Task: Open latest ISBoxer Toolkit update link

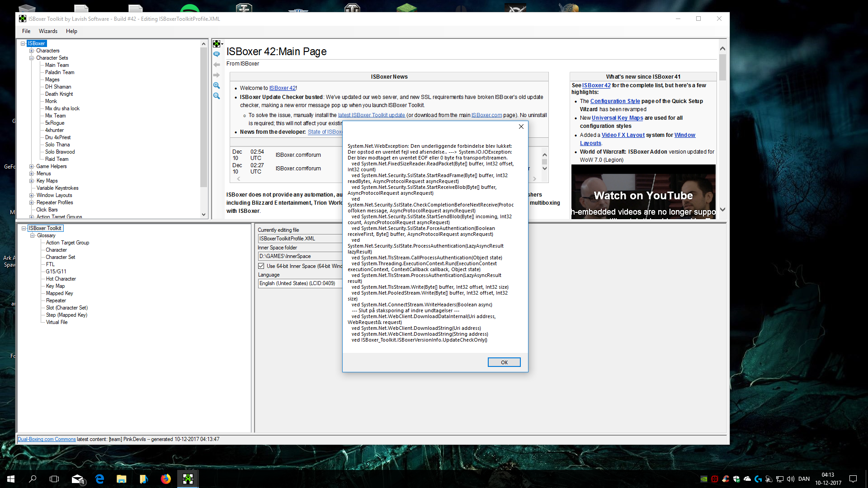Action: 371,115
